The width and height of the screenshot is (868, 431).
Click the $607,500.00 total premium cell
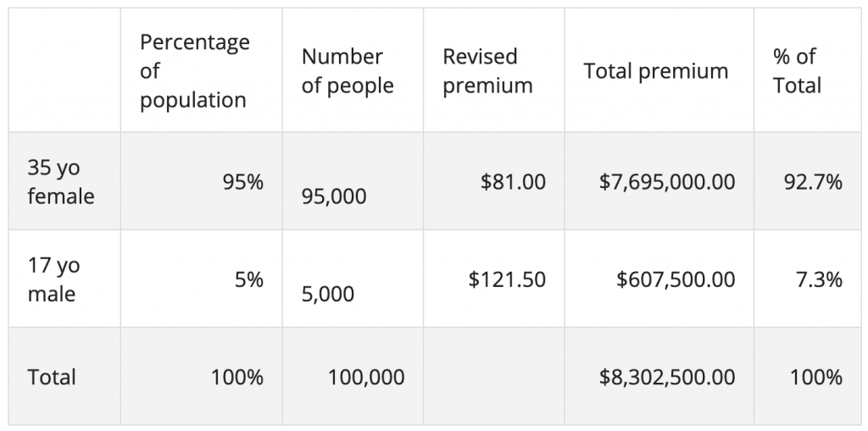click(676, 279)
